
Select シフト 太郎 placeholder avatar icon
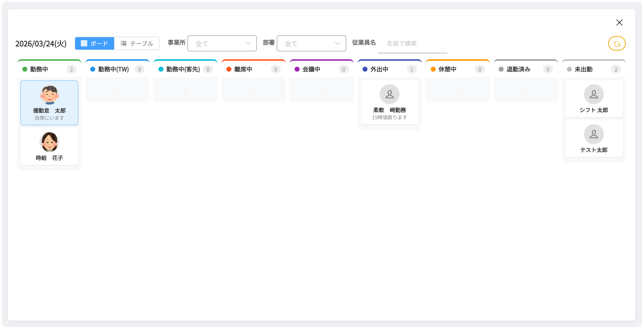[x=593, y=94]
